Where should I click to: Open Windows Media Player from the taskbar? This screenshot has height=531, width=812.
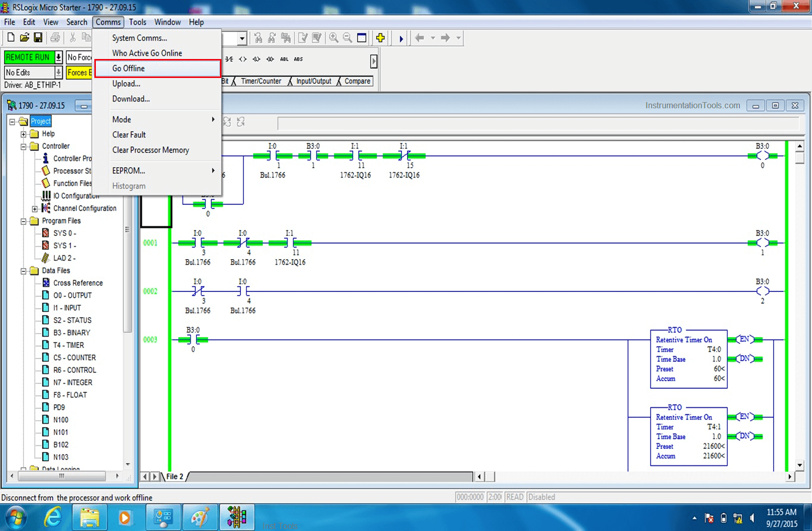pyautogui.click(x=125, y=517)
